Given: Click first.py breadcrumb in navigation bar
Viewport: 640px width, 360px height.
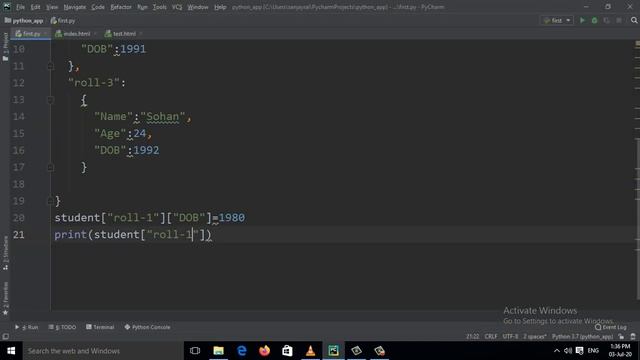Looking at the screenshot, I should (63, 20).
